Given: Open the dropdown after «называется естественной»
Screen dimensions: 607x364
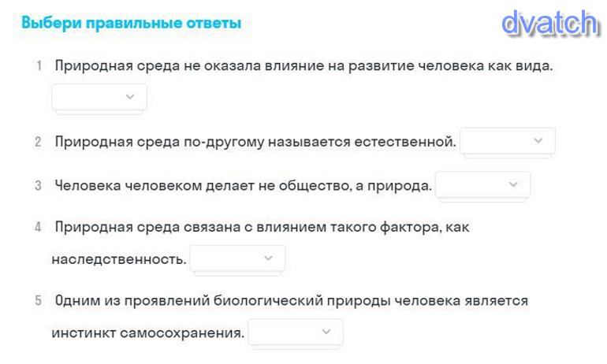Looking at the screenshot, I should coord(507,141).
